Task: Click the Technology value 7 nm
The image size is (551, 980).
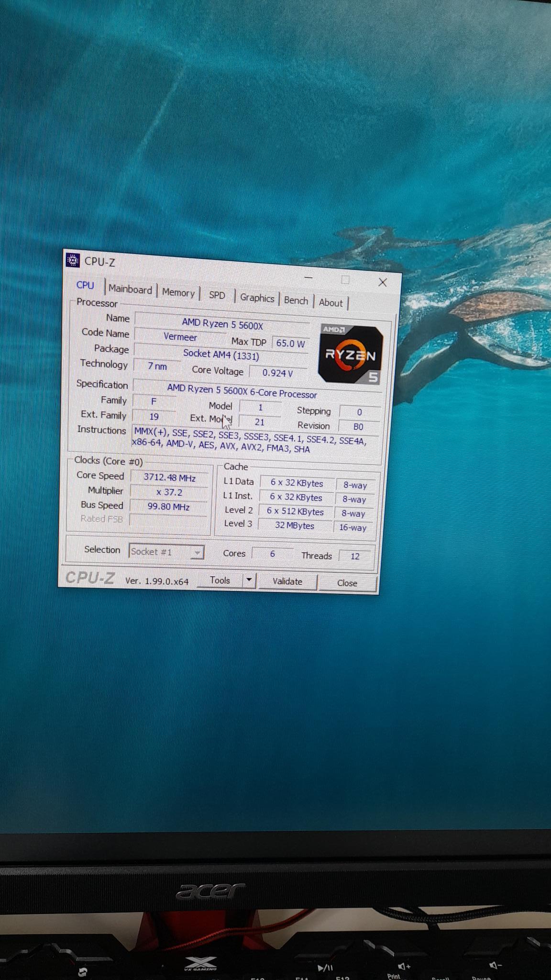Action: pyautogui.click(x=157, y=367)
